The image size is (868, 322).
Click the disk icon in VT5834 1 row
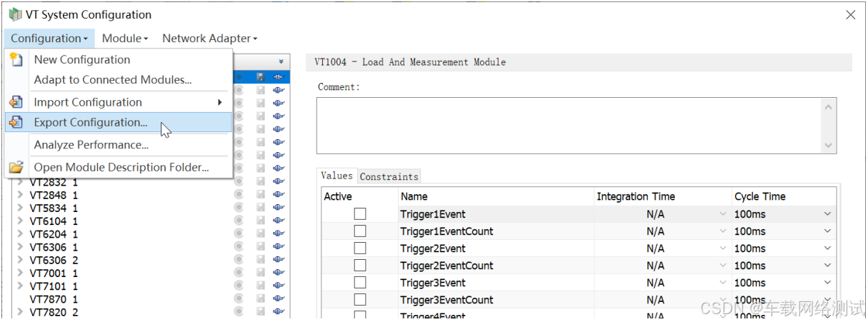[x=260, y=208]
